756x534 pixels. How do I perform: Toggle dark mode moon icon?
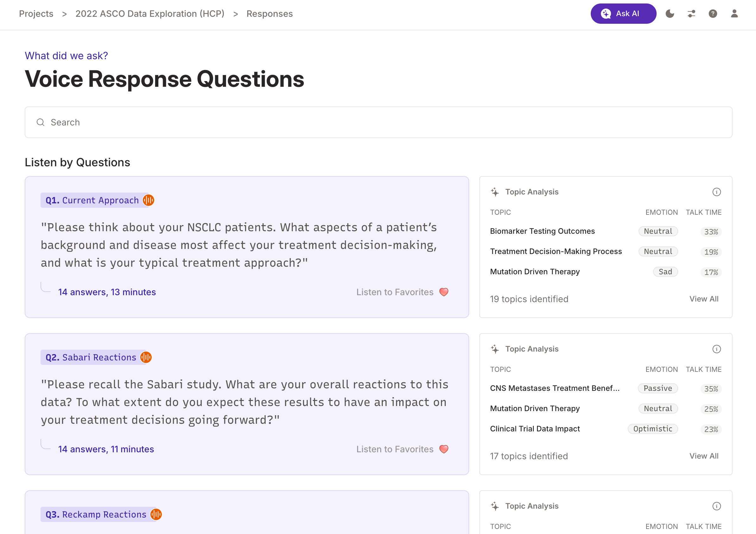point(670,14)
